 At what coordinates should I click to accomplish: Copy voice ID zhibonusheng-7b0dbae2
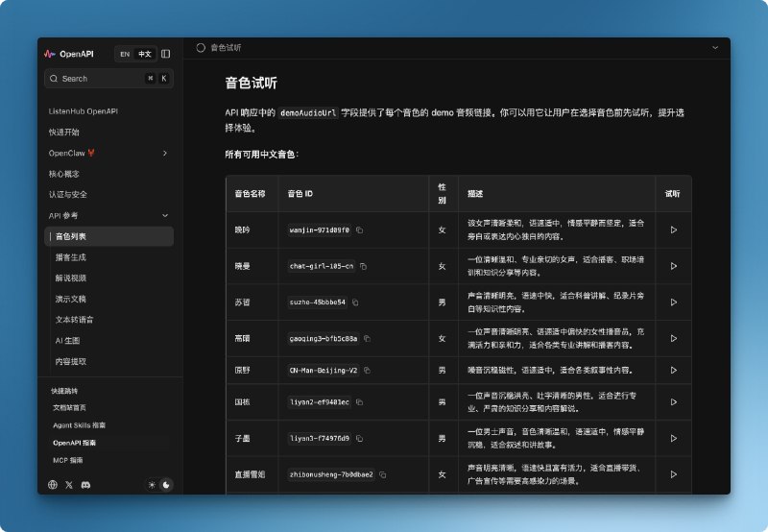(x=383, y=474)
